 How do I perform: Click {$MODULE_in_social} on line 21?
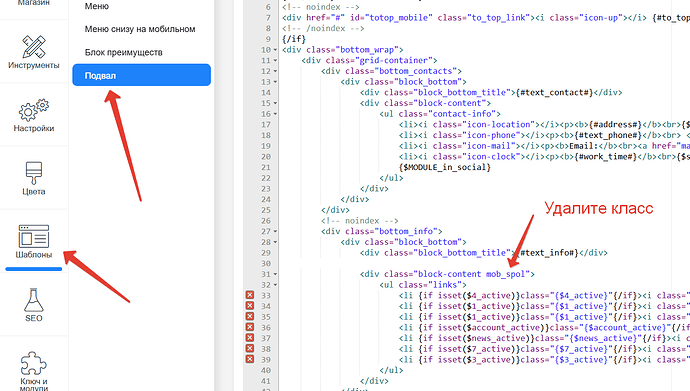pos(444,167)
